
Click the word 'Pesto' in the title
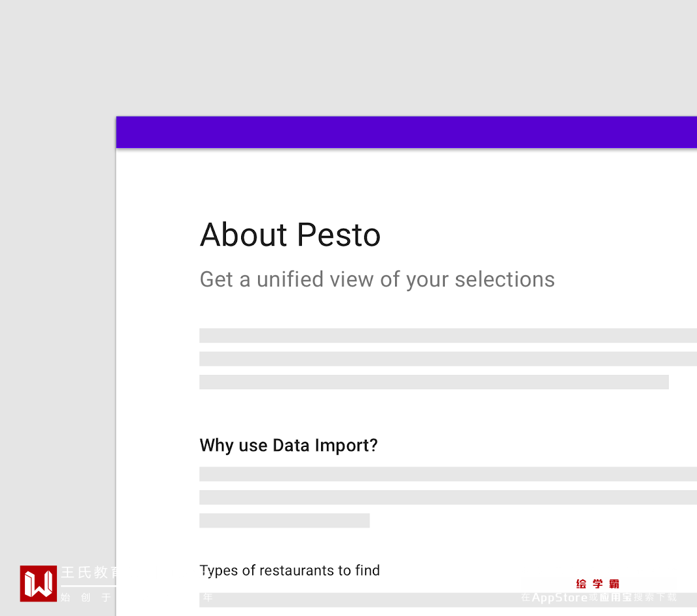coord(338,235)
